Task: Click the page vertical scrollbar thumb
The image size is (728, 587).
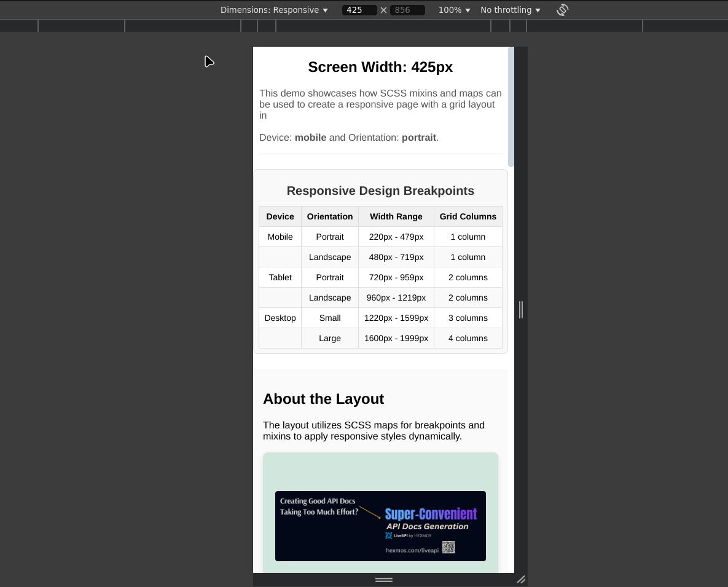Action: 511,107
